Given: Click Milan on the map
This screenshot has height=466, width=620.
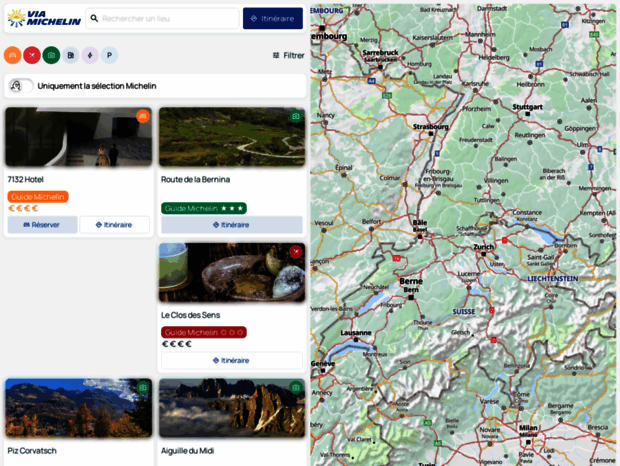Looking at the screenshot, I should [528, 427].
